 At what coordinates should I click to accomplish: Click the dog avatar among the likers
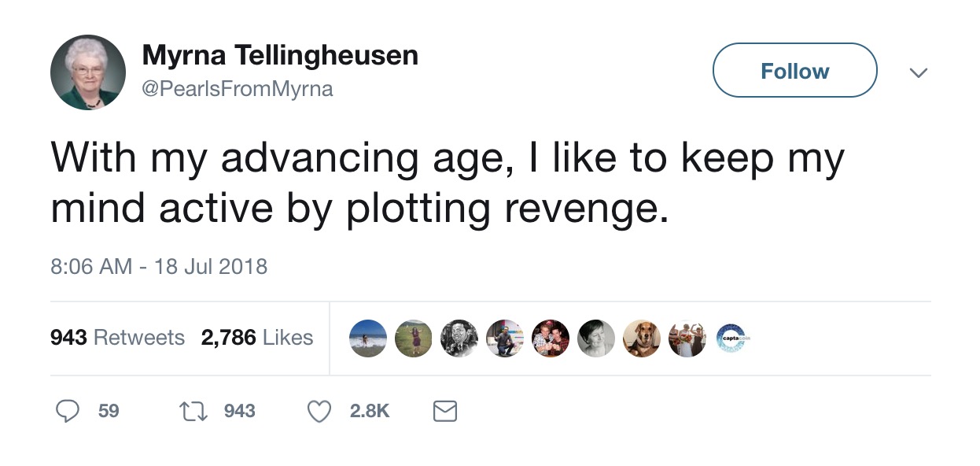641,338
